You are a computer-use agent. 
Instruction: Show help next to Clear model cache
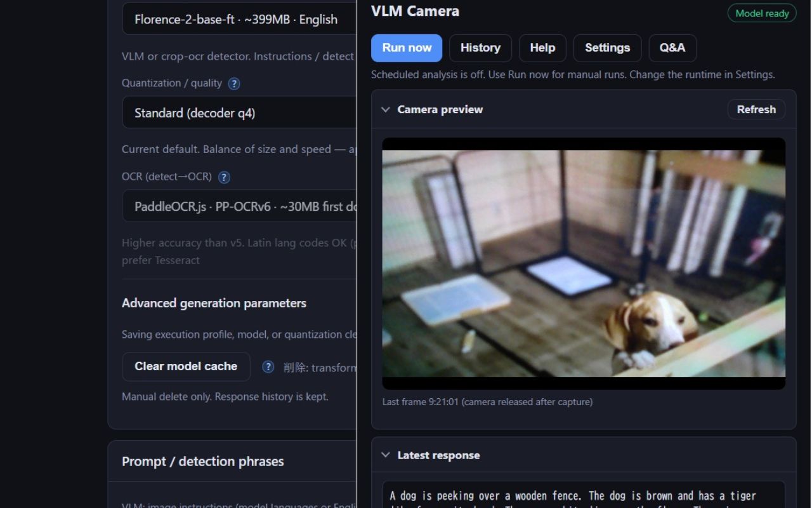coord(268,366)
